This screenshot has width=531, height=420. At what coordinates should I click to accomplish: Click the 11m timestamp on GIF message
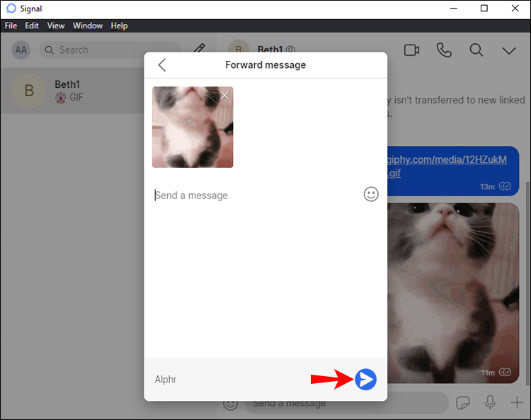coord(488,373)
